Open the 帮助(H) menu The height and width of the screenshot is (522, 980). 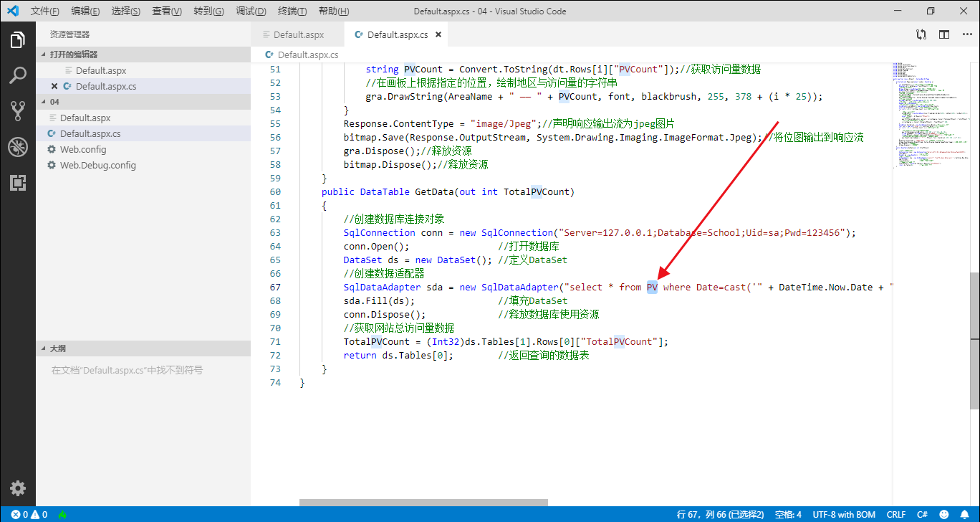[x=334, y=11]
